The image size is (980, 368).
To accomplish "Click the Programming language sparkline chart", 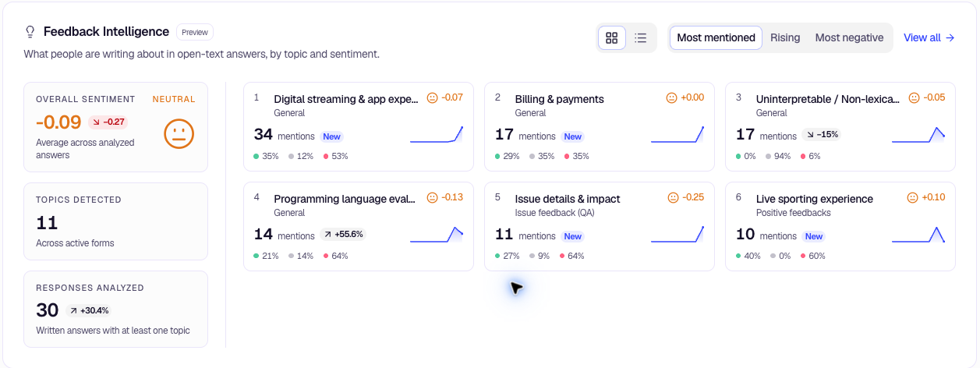I will pos(437,235).
